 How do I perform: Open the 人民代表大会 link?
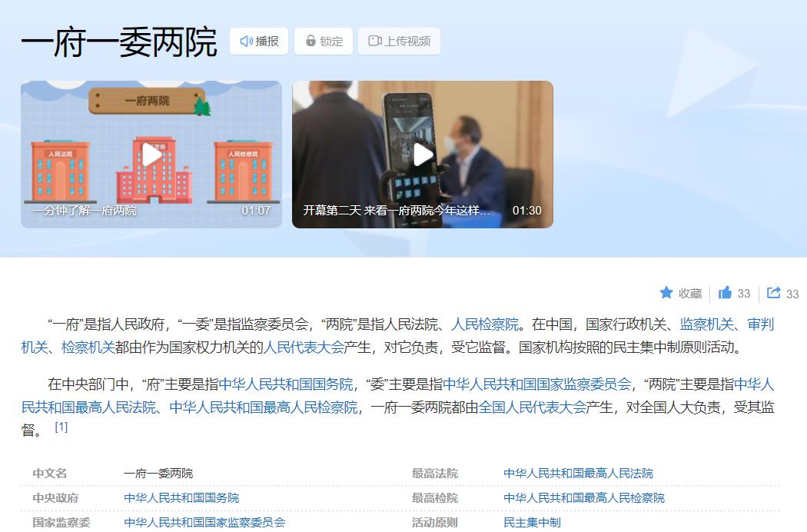pos(304,347)
